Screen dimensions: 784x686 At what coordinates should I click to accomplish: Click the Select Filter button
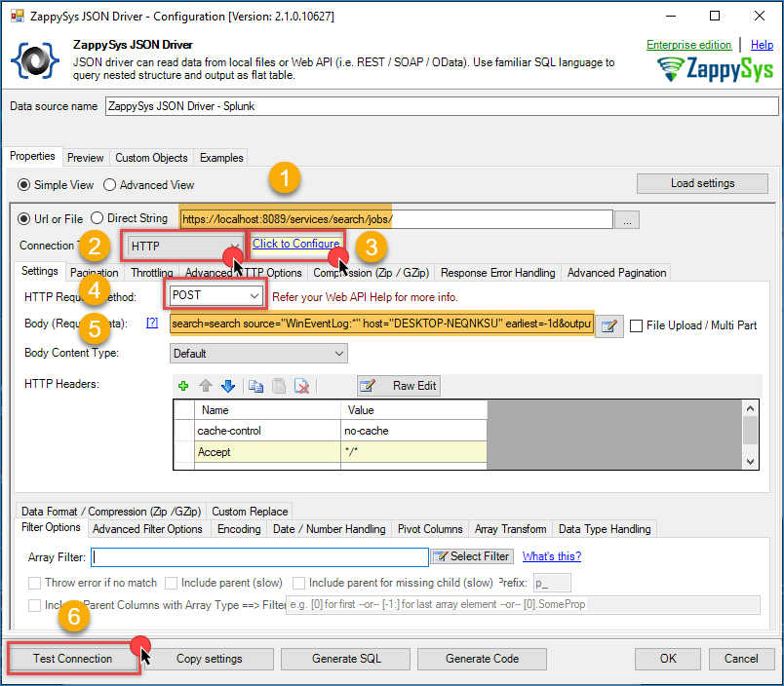[472, 556]
